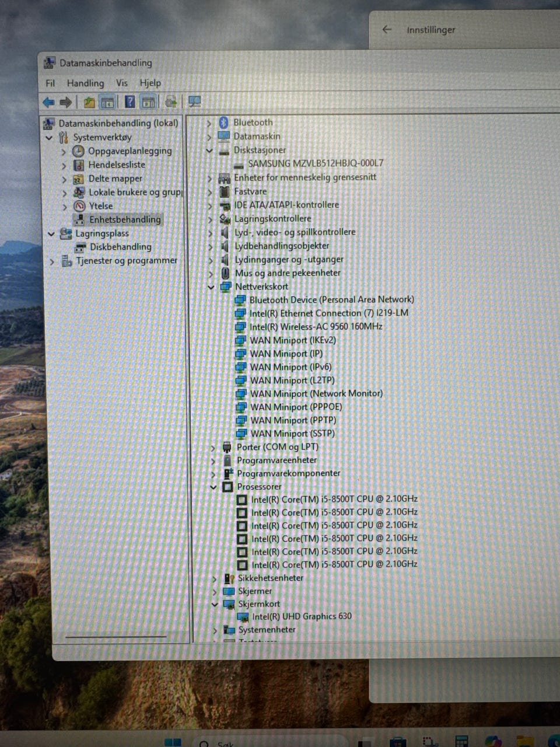Screen dimensions: 560x747
Task: Click the console tree horizontal scrollbar
Action: (116, 637)
